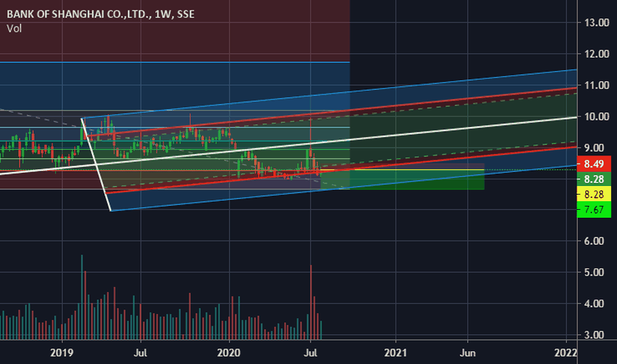Image resolution: width=617 pixels, height=364 pixels.
Task: Select the tall red volume bar at Jul 2020
Action: [311, 302]
